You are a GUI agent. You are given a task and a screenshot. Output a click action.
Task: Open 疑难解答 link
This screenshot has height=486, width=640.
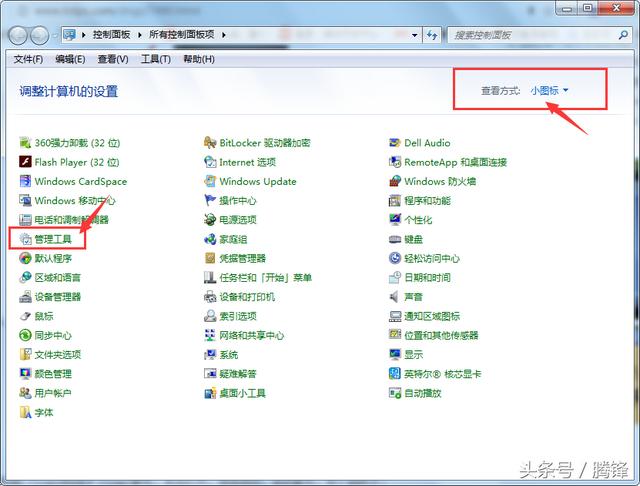[238, 374]
